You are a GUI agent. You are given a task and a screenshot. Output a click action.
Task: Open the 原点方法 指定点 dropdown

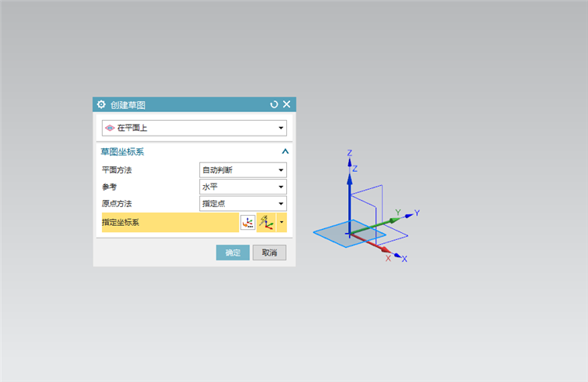coord(243,204)
